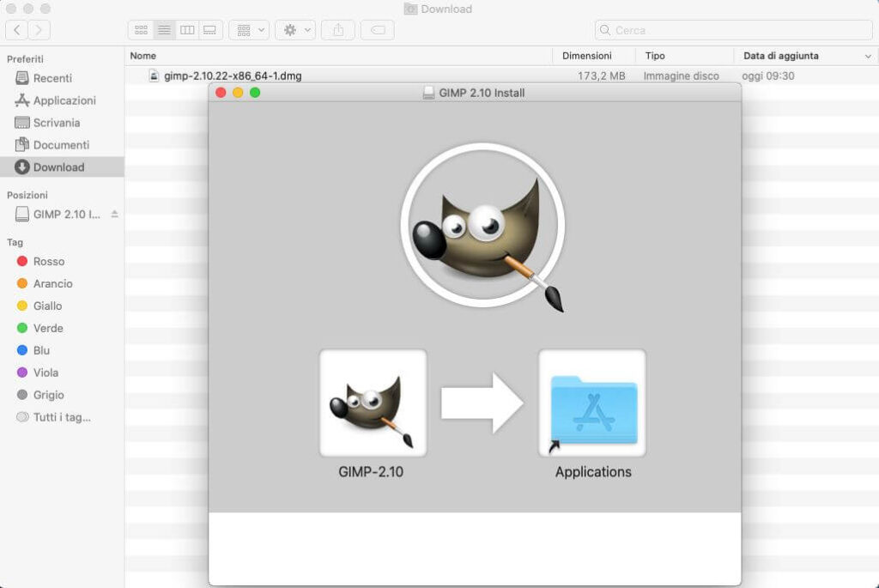Sort by the Dimensioni column header

[x=594, y=56]
